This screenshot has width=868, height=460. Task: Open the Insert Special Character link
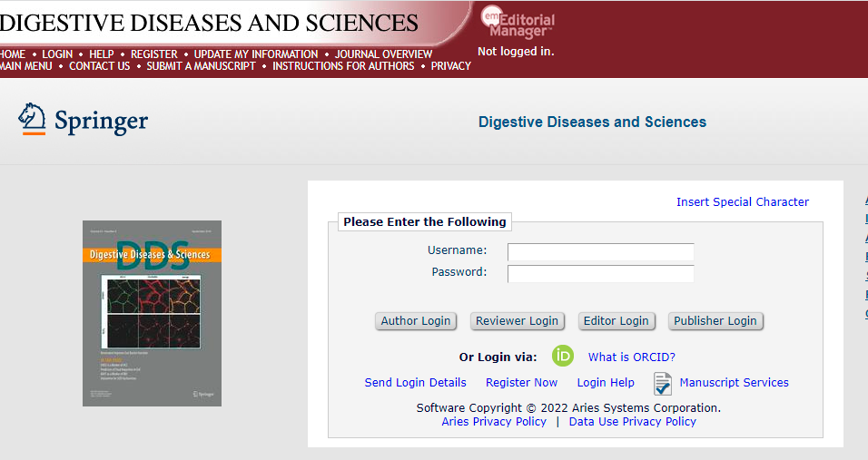tap(742, 202)
